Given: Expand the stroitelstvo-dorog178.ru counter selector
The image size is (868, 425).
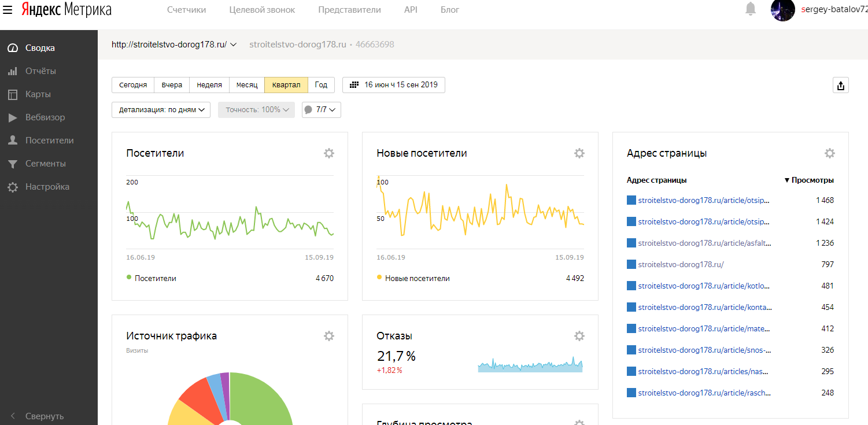Looking at the screenshot, I should (x=175, y=45).
